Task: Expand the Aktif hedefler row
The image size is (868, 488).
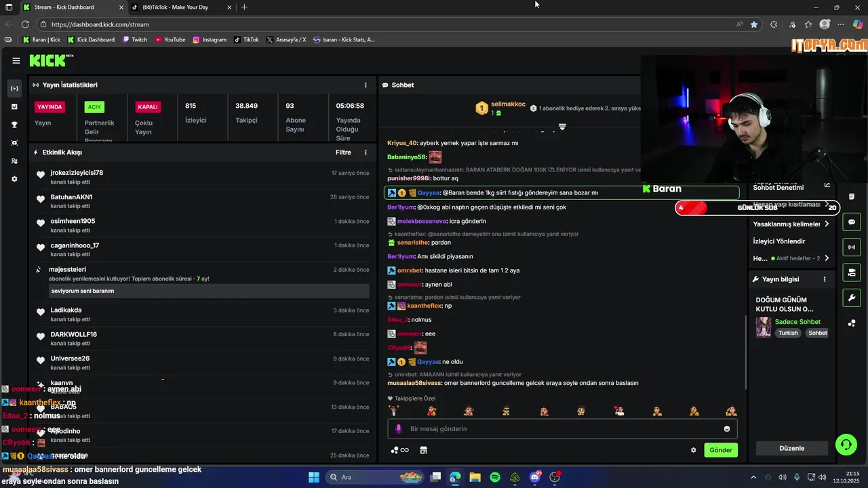Action: [791, 258]
